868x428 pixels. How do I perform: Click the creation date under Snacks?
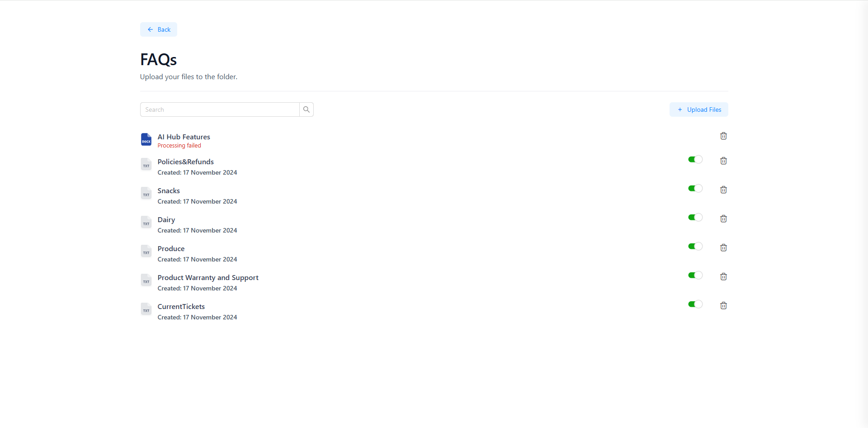pos(197,201)
